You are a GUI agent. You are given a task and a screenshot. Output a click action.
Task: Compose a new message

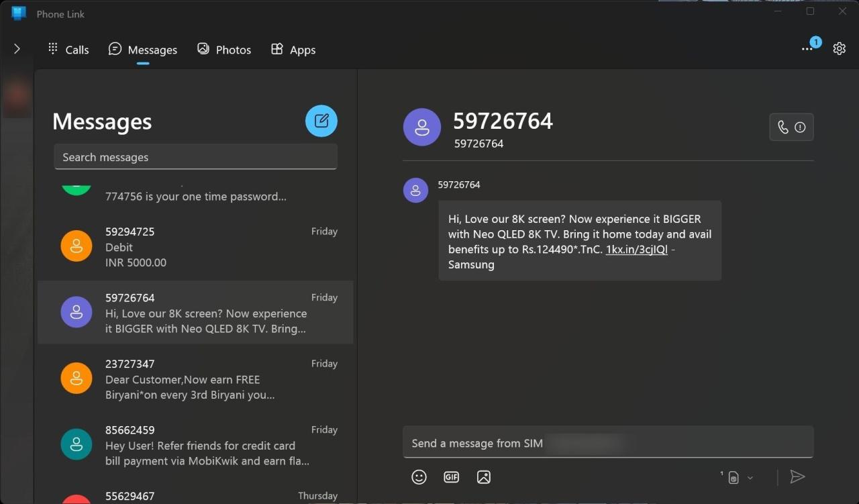321,121
